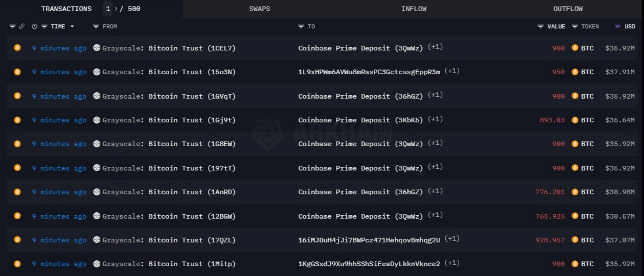Open the filter icon left of link icon
The height and width of the screenshot is (276, 644).
pyautogui.click(x=12, y=26)
